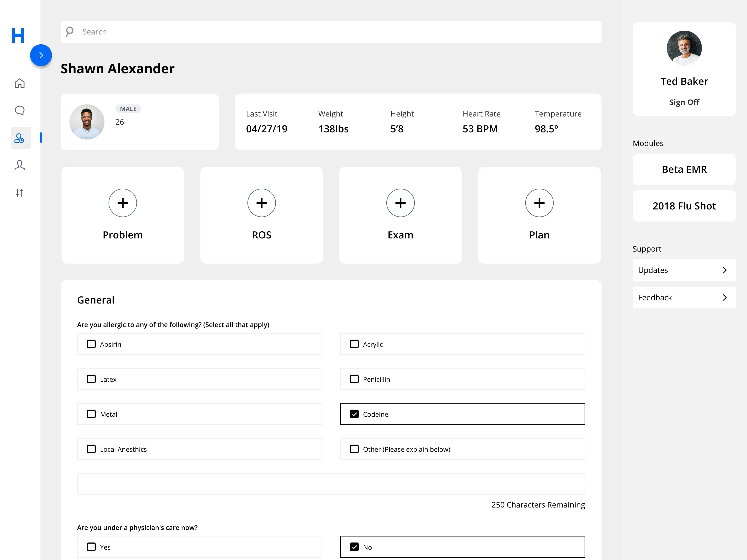Add a new Problem with the plus icon
This screenshot has width=747, height=560.
coord(122,203)
